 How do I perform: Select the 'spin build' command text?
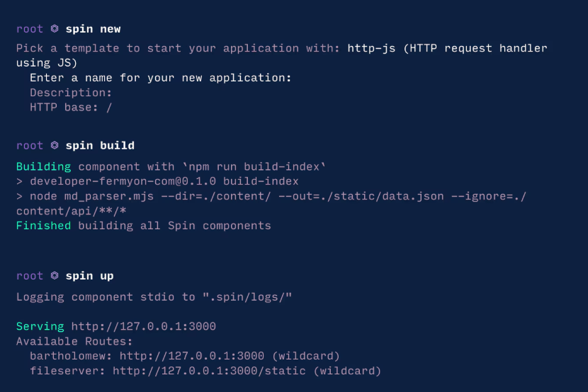click(100, 146)
